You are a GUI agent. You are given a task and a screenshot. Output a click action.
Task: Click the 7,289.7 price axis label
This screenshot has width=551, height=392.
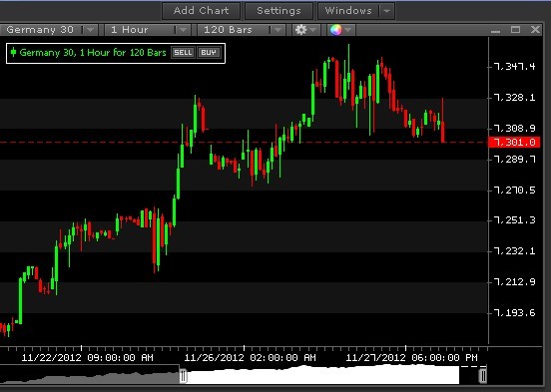click(514, 160)
